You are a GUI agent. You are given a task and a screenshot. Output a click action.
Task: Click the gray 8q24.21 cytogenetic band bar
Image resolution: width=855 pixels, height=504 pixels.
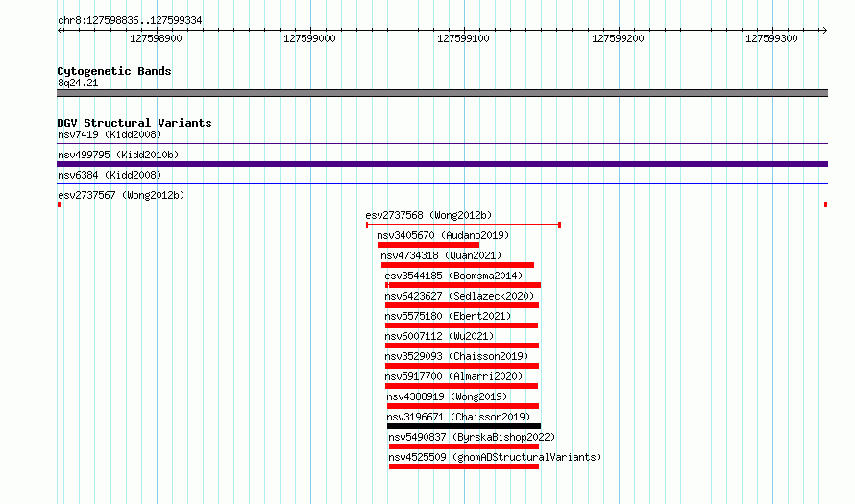click(x=442, y=93)
